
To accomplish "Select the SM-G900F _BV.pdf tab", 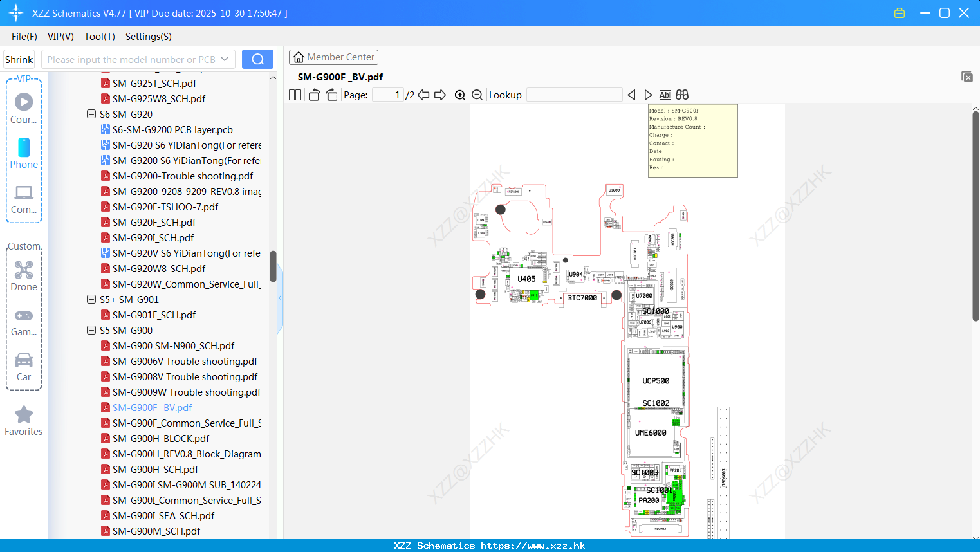I will tap(340, 77).
